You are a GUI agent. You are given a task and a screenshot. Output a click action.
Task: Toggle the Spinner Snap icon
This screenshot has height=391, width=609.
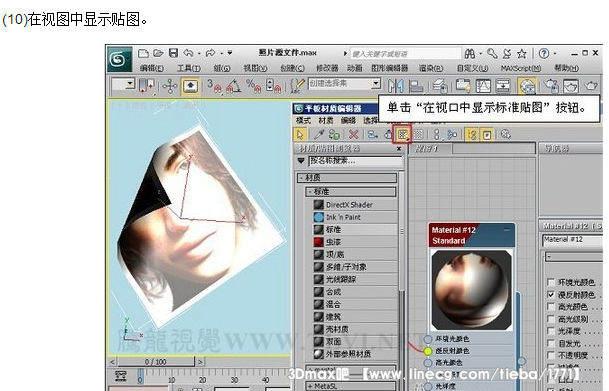coord(273,86)
